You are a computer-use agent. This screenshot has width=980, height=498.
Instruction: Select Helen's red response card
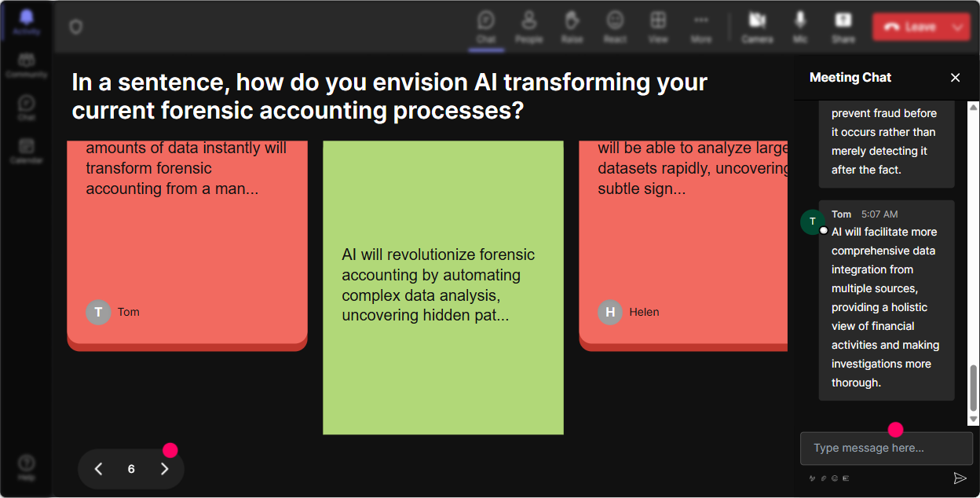[683, 246]
